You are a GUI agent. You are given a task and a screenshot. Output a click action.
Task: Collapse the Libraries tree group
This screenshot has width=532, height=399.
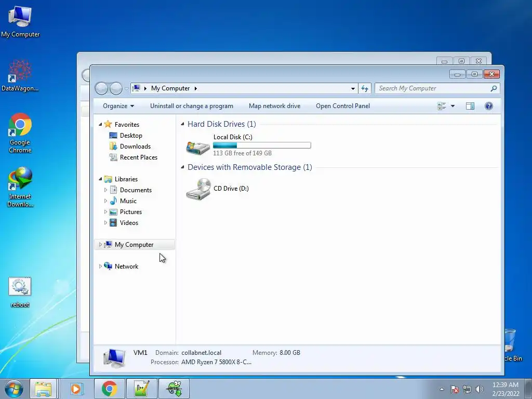(x=100, y=179)
